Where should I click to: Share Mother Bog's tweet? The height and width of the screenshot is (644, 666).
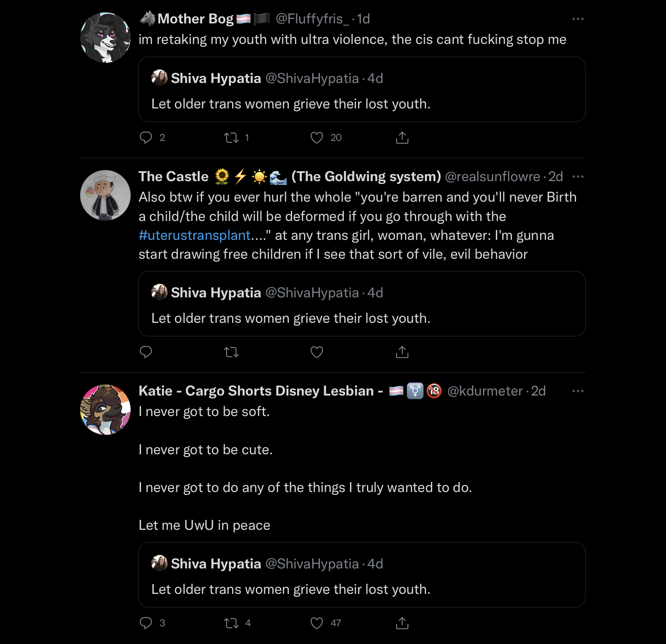(402, 138)
